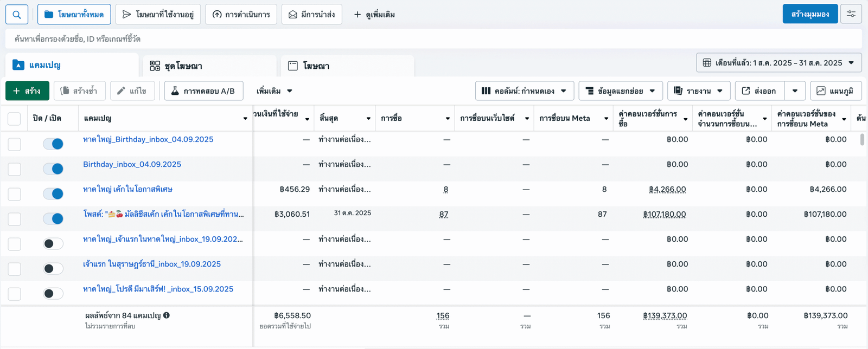Click the green สร้าง create button
This screenshot has width=868, height=349.
27,91
